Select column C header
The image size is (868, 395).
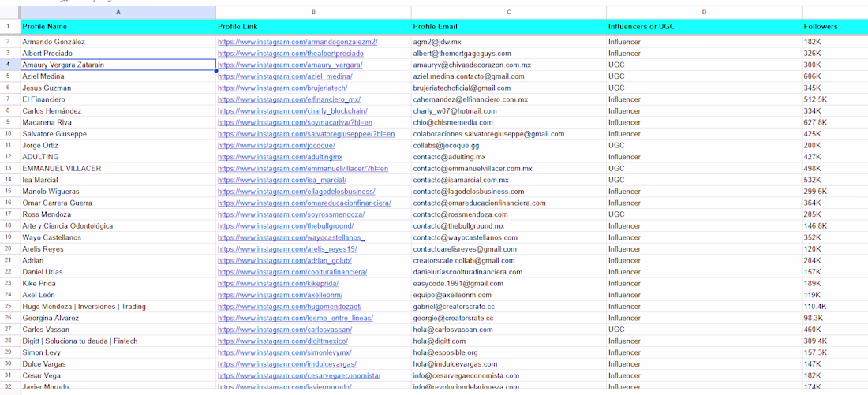coord(509,12)
